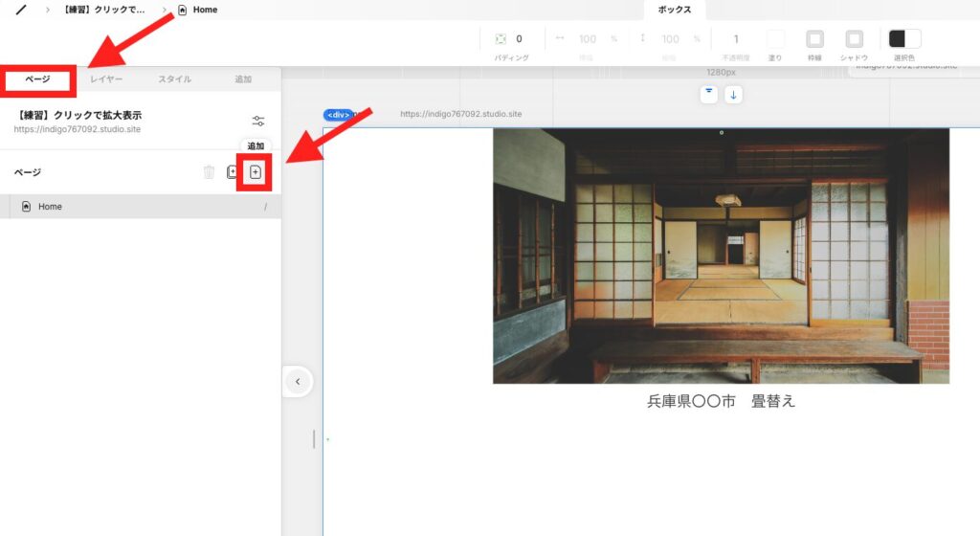Open the fill (塗り) color swatch
The image size is (980, 536).
[775, 38]
